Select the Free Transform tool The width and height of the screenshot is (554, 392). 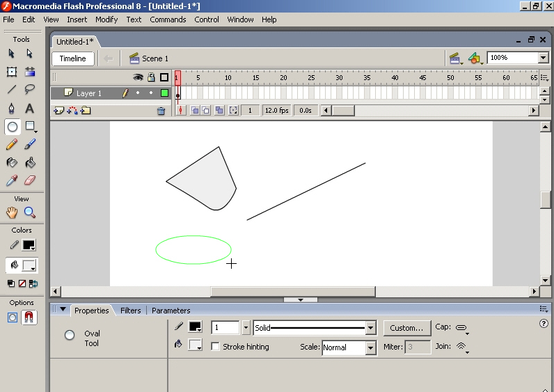click(x=12, y=72)
